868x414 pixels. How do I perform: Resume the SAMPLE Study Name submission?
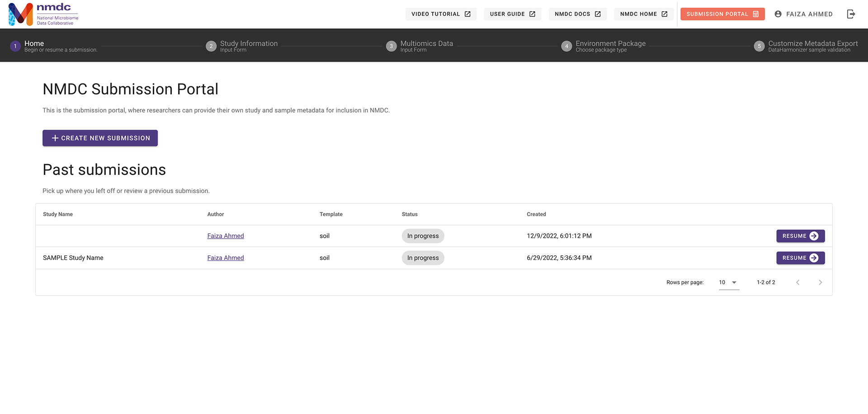point(801,258)
